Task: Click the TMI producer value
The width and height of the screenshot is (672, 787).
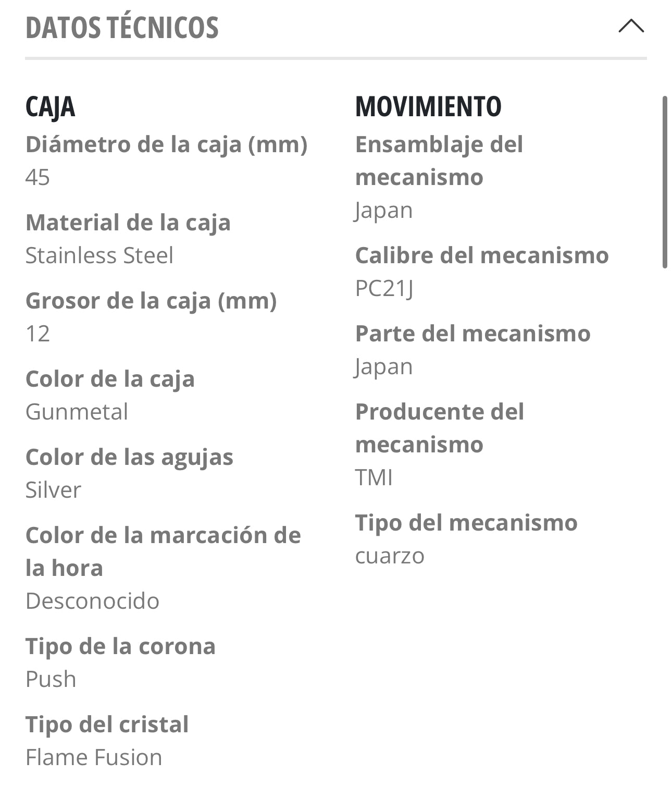Action: coord(374,477)
